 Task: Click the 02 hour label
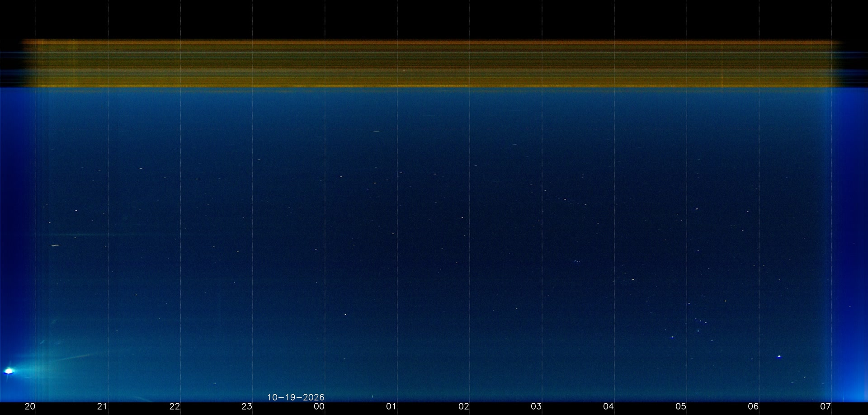click(x=464, y=406)
